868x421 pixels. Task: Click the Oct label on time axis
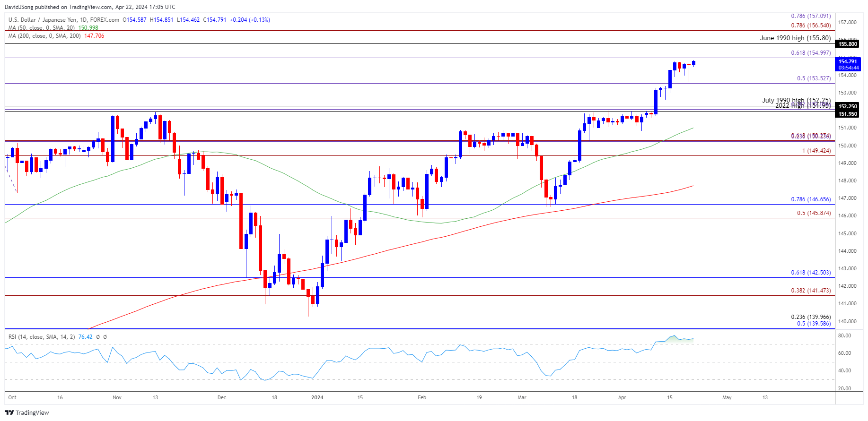pos(12,397)
